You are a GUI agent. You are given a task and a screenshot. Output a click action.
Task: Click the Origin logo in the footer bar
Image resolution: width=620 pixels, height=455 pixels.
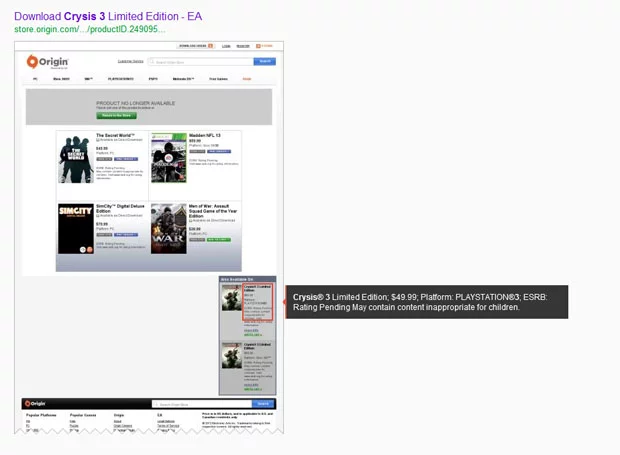click(x=35, y=404)
